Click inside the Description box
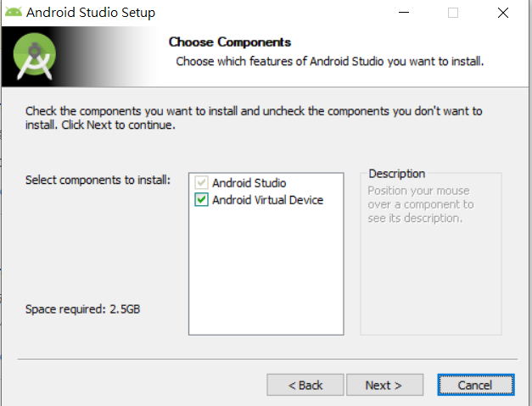 coord(430,271)
